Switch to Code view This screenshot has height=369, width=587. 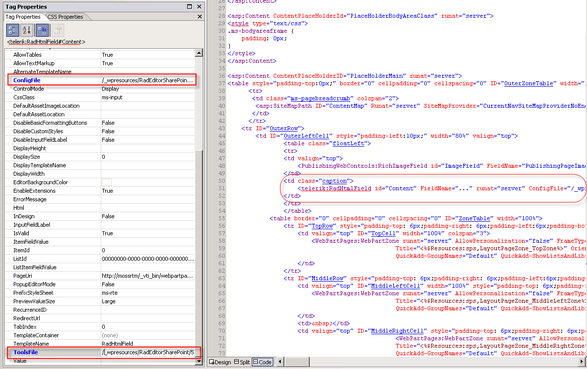262,362
